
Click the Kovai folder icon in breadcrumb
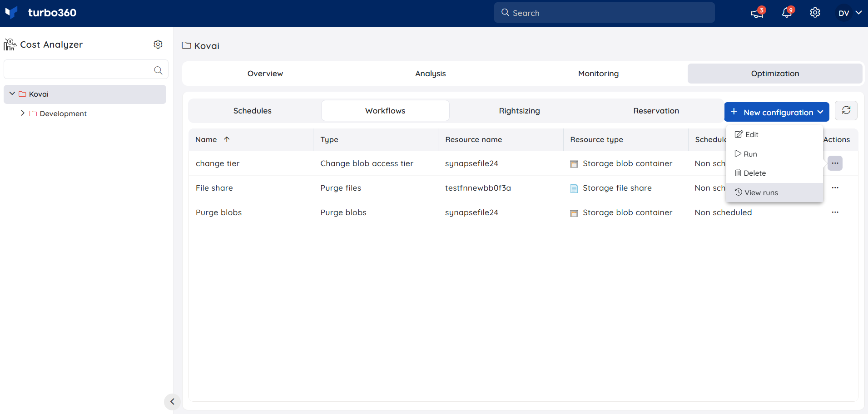coord(186,45)
